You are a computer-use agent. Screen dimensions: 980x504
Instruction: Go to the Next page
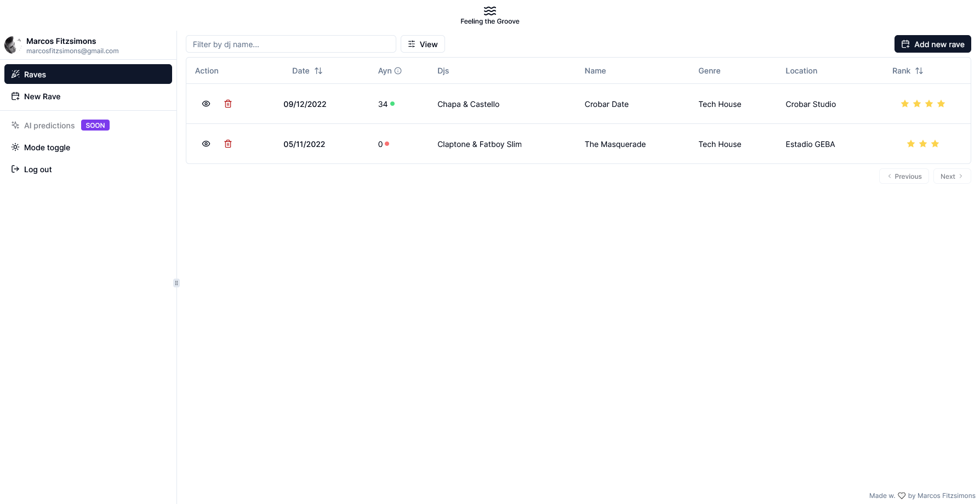click(x=952, y=176)
